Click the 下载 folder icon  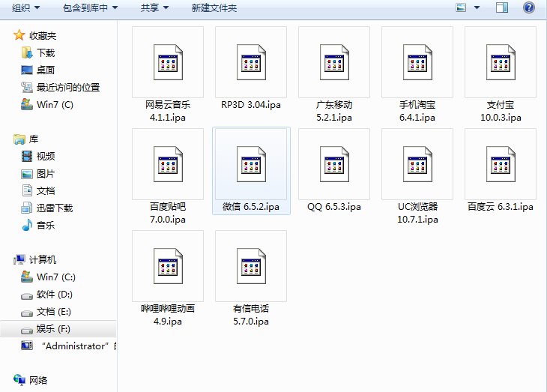pos(27,52)
